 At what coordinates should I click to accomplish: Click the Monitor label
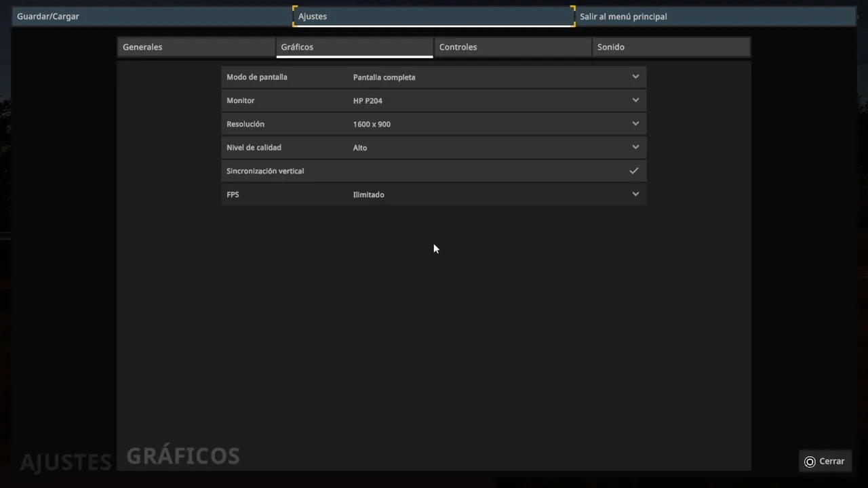coord(241,100)
